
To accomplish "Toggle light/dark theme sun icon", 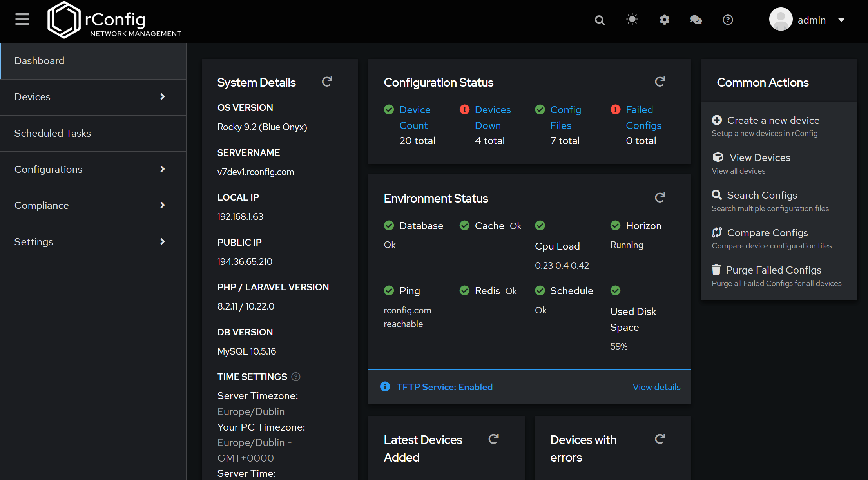I will [x=632, y=19].
